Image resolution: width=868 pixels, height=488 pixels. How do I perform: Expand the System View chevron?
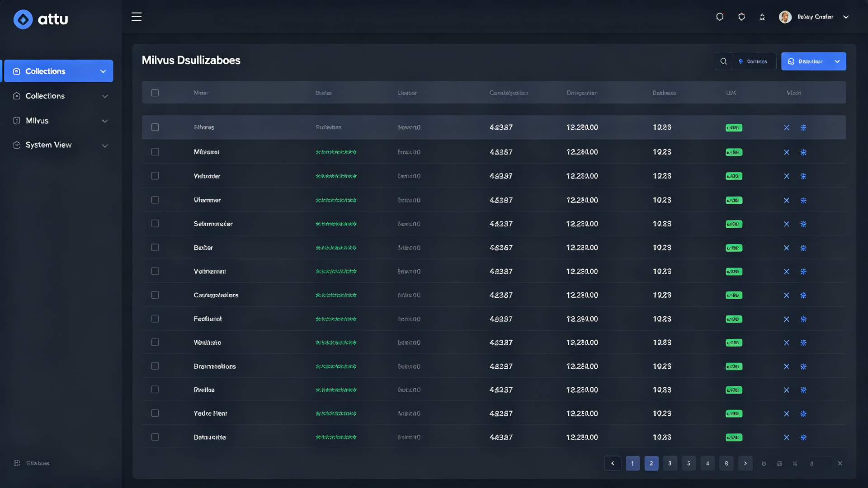(x=105, y=145)
